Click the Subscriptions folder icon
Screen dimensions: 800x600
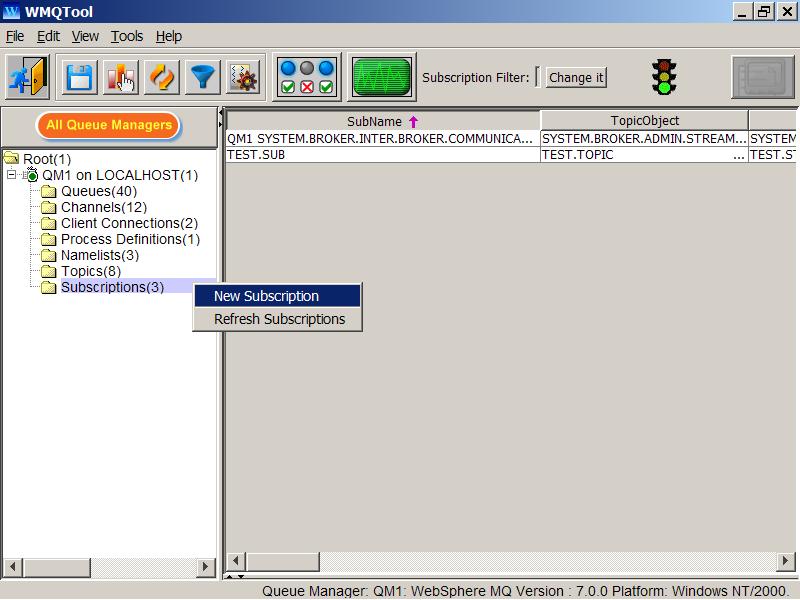coord(48,287)
